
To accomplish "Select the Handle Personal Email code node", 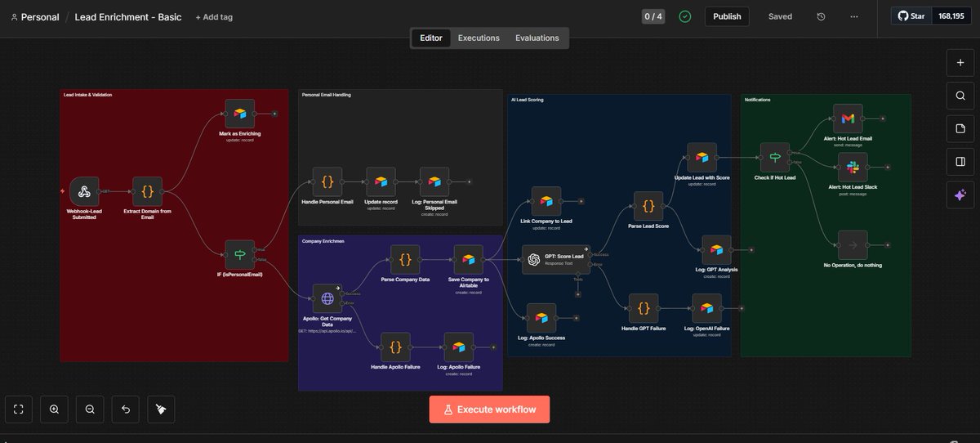I will (327, 182).
